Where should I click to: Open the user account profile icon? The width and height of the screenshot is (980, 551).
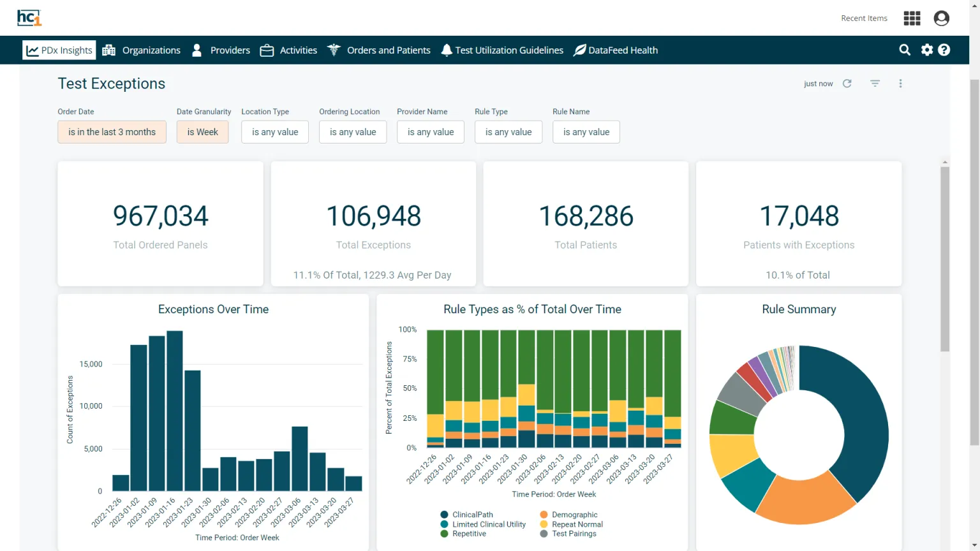941,18
